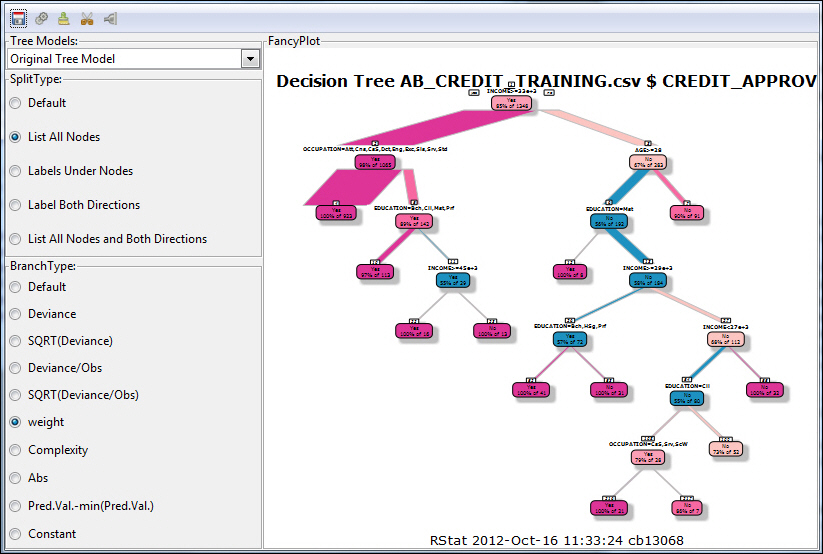Screen dimensions: 823x554
Task: Click leaf node Yes 100% of 16
Action: pos(414,331)
